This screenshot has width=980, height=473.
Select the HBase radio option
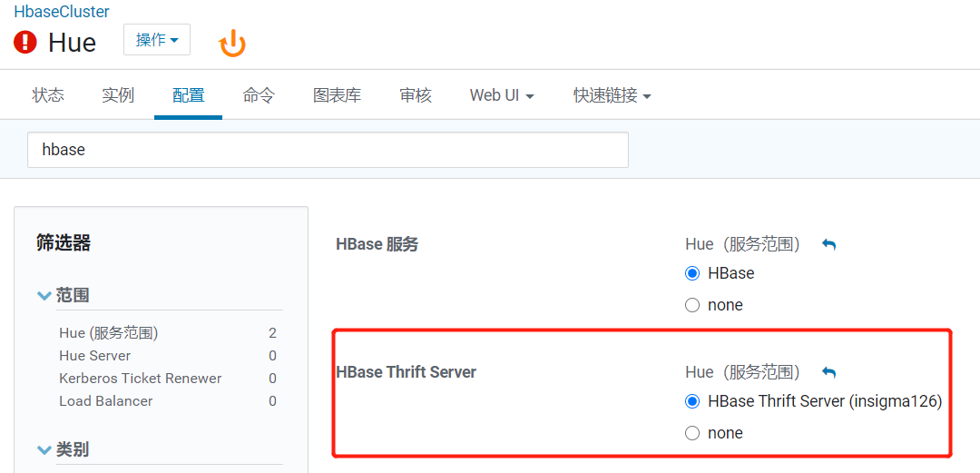[x=691, y=273]
